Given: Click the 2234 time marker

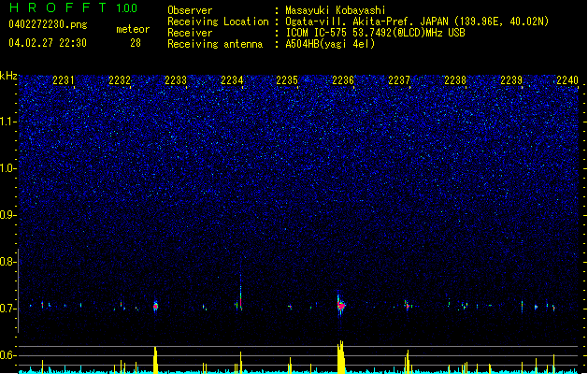Looking at the screenshot, I should click(232, 80).
